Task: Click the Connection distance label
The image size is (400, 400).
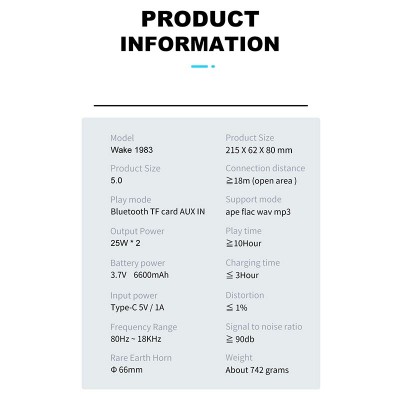Action: tap(265, 168)
